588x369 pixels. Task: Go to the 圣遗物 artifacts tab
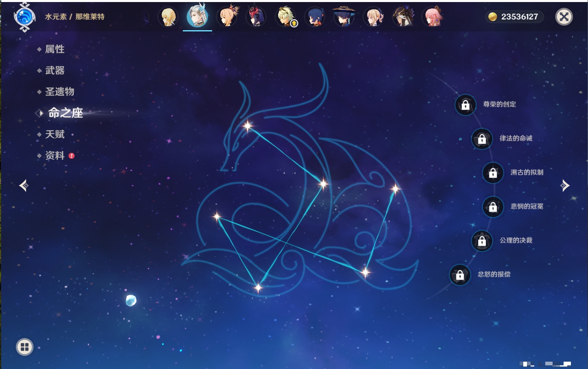point(59,92)
